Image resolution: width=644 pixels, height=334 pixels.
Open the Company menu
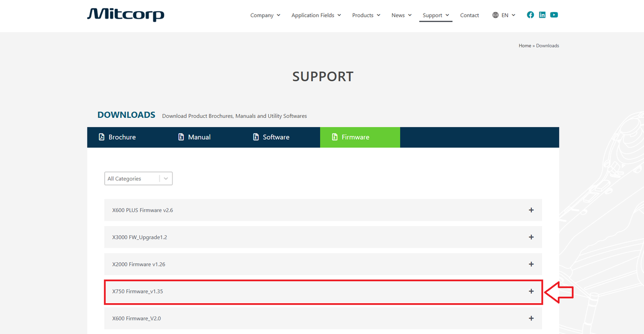coord(266,15)
